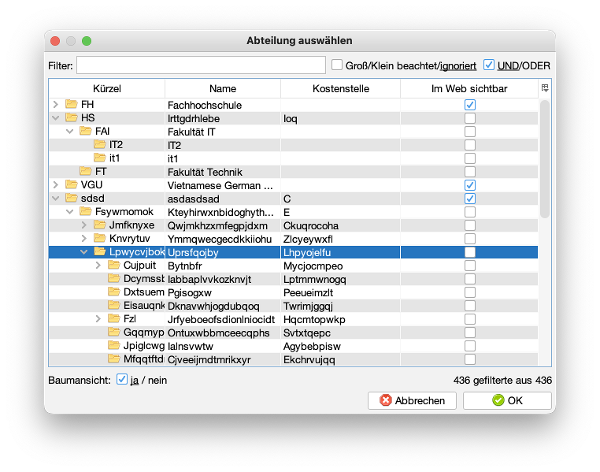This screenshot has width=600, height=472.
Task: Click the Knvrytuv folder icon
Action: pos(100,239)
